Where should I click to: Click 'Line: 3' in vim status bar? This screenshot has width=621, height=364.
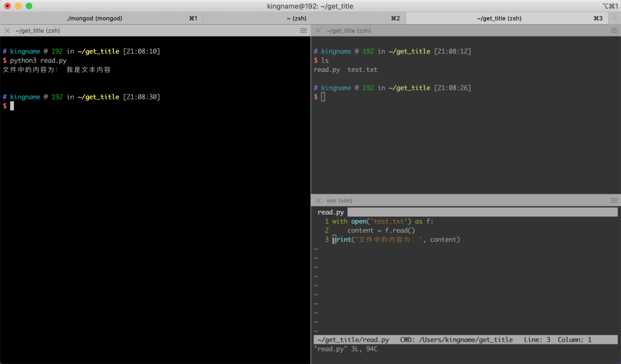[537, 340]
